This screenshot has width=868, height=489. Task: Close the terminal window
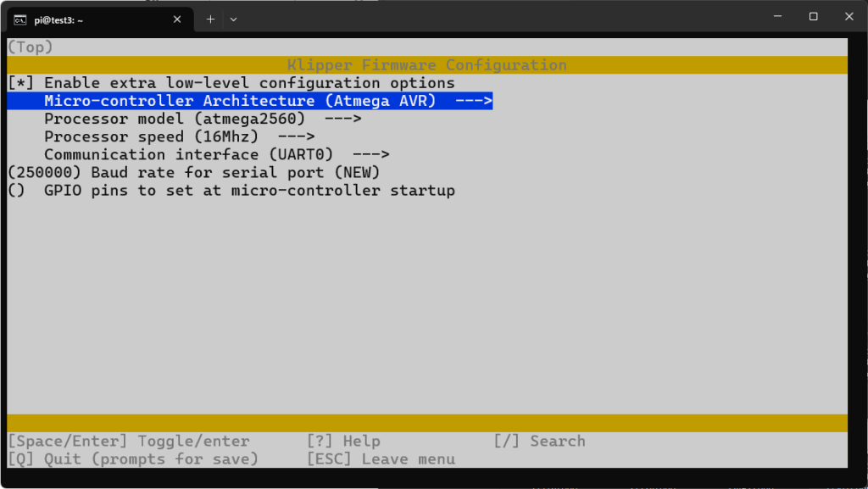pos(849,16)
